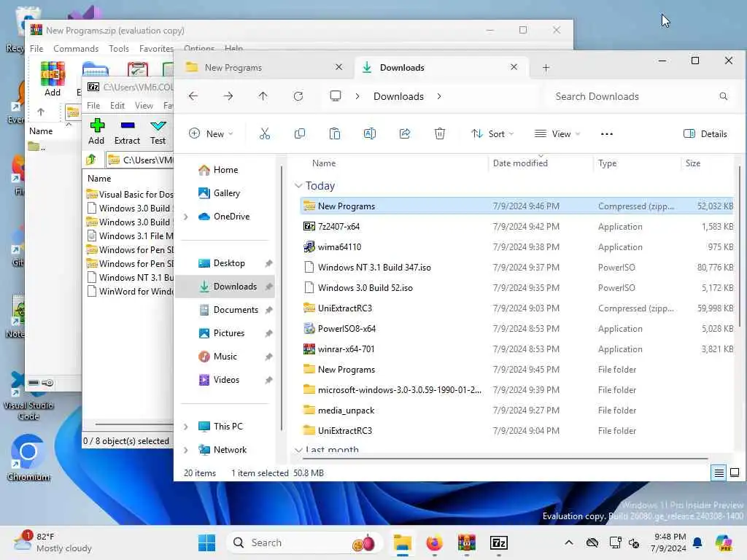Viewport: 747px width, 560px height.
Task: Click the 7-Zip Add plus icon
Action: point(97,125)
